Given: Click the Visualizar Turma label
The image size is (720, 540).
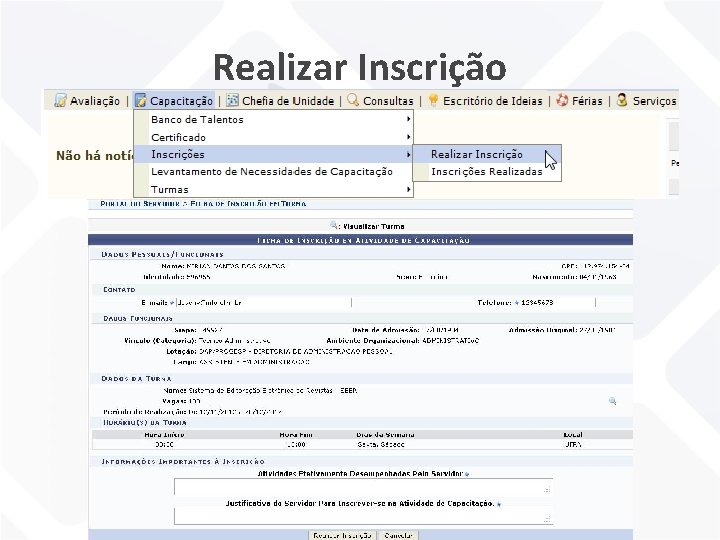Looking at the screenshot, I should coord(373,226).
